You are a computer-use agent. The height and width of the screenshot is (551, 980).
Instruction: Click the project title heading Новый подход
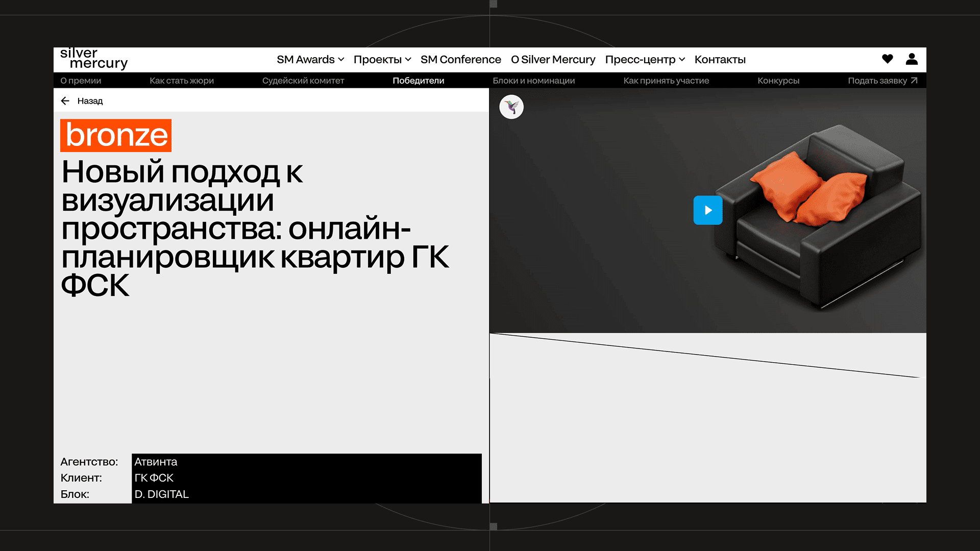click(255, 228)
